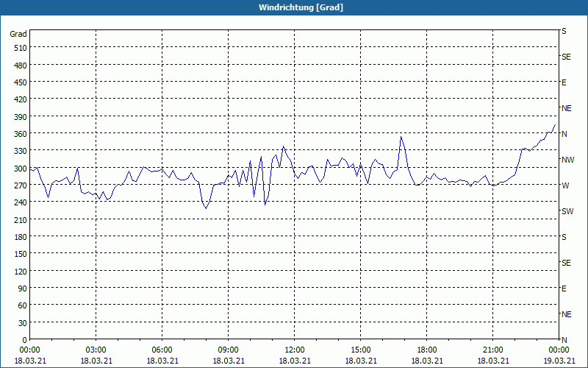588x368 pixels.
Task: Click the NW compass label on right axis
Action: pyautogui.click(x=567, y=160)
